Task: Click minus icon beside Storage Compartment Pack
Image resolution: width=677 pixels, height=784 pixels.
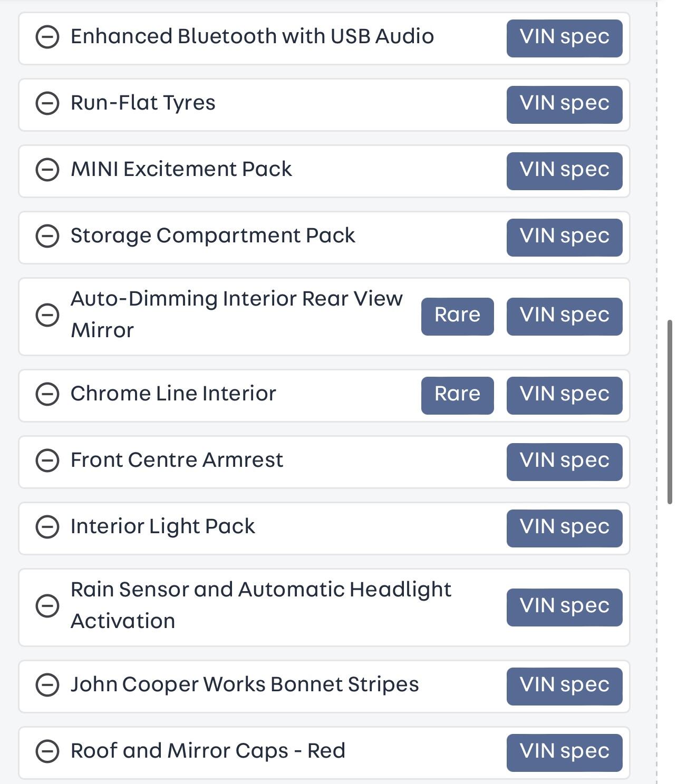Action: [x=47, y=236]
